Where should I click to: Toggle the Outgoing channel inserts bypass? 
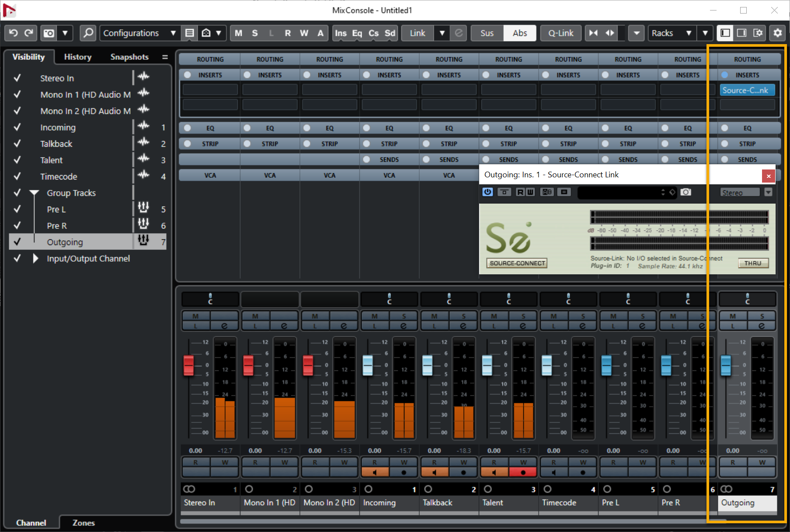725,75
